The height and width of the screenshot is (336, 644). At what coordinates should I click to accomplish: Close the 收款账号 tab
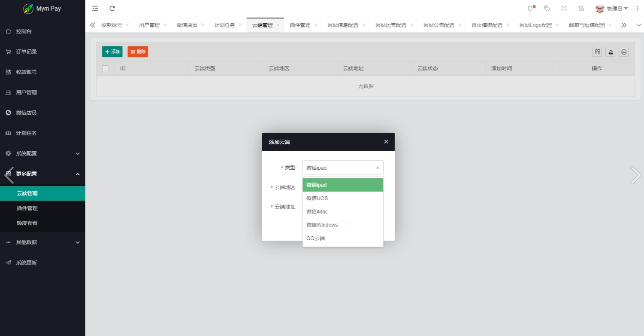coord(127,25)
